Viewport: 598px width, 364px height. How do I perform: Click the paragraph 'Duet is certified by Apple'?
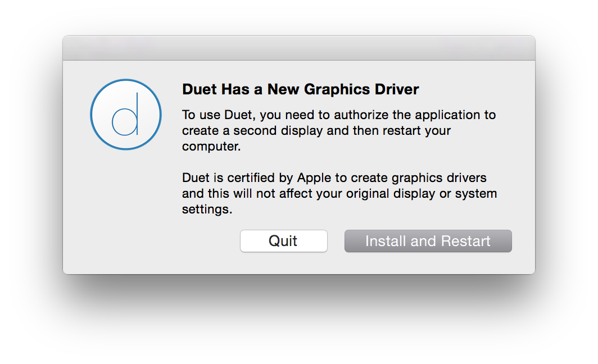(x=339, y=193)
